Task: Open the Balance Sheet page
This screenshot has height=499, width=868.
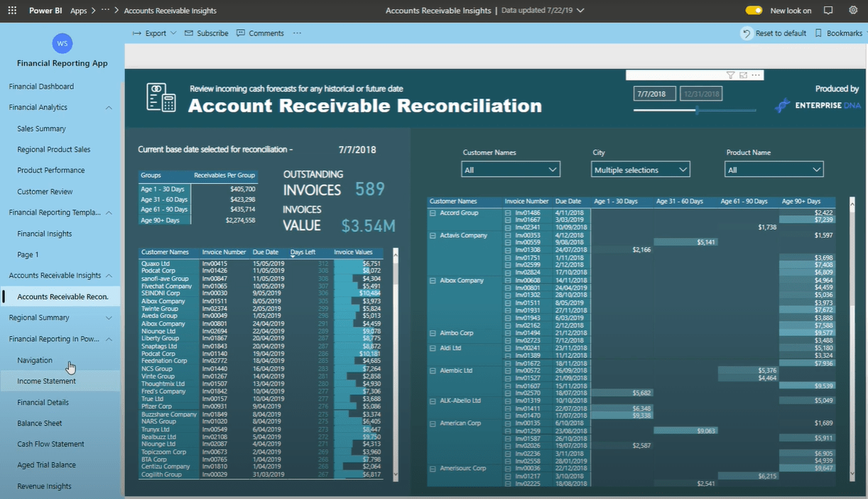Action: tap(40, 423)
